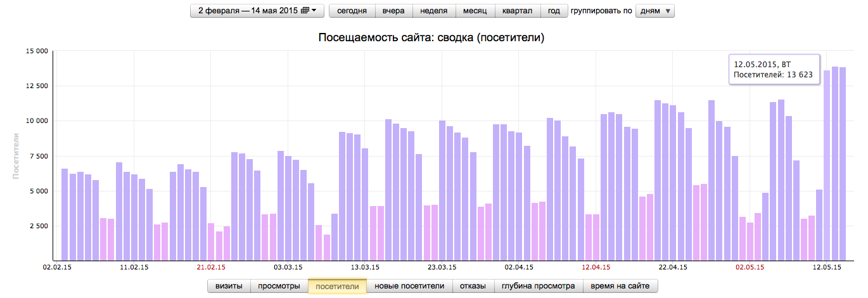Click the first bar for 02.02.15
The width and height of the screenshot is (868, 298).
click(x=65, y=214)
